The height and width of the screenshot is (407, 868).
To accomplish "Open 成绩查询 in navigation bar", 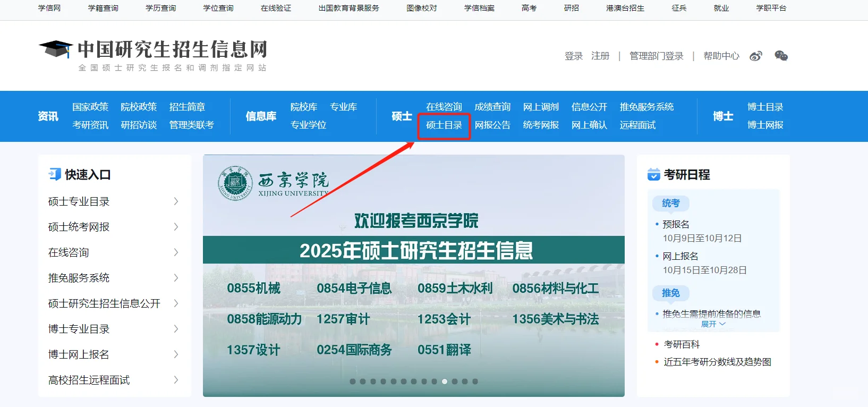I will (x=492, y=107).
